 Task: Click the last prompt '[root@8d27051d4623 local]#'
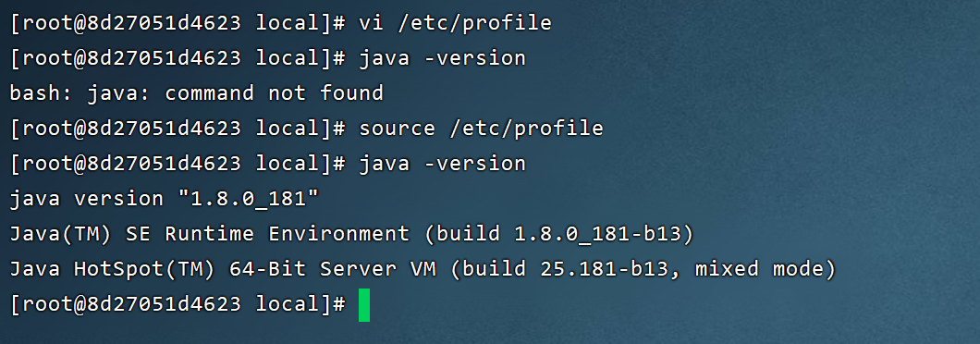pyautogui.click(x=178, y=304)
